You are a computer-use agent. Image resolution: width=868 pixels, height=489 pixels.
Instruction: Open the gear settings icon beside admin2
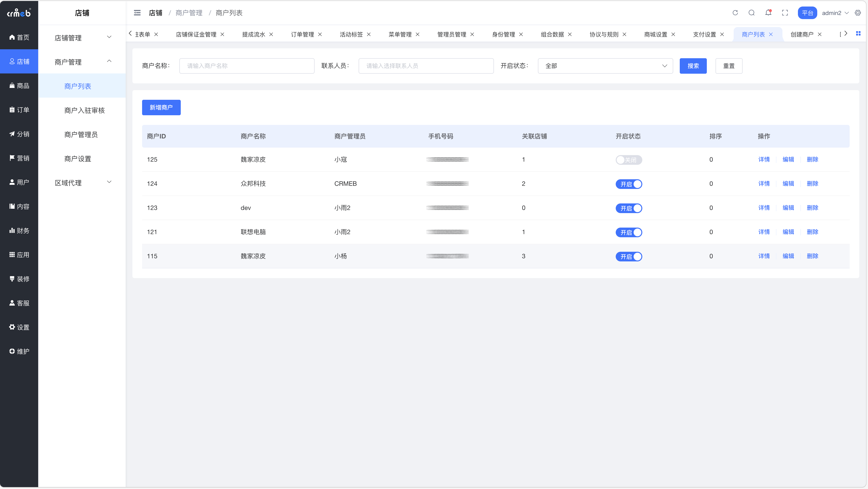(x=858, y=13)
